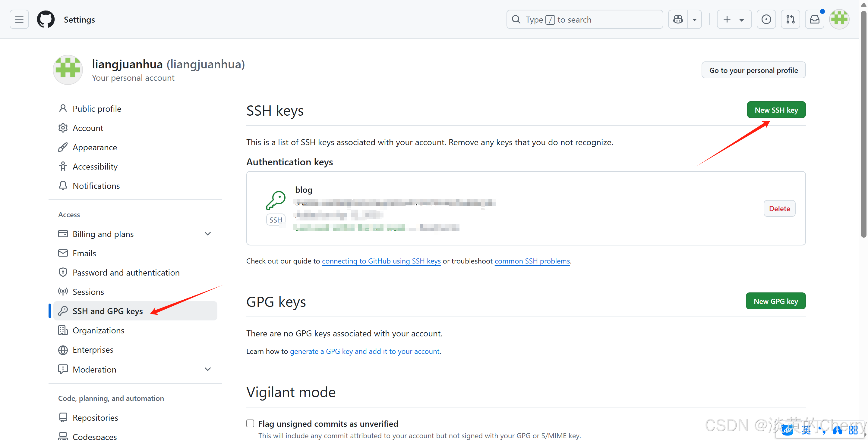The height and width of the screenshot is (440, 868).
Task: Open the create new plus dropdown
Action: (x=734, y=19)
